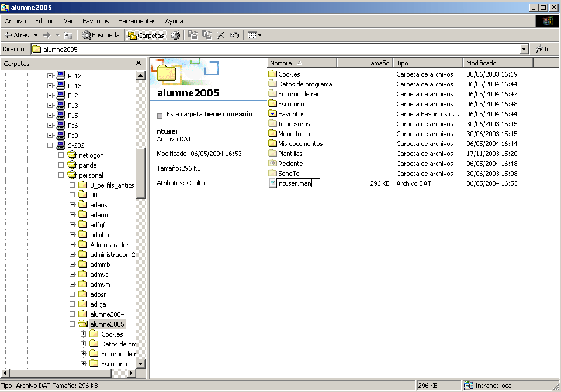Collapse the alumne2005 tree node

72,324
